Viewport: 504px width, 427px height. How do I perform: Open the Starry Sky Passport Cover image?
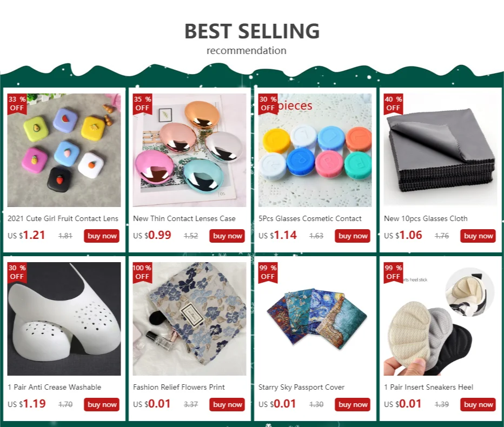pyautogui.click(x=315, y=319)
